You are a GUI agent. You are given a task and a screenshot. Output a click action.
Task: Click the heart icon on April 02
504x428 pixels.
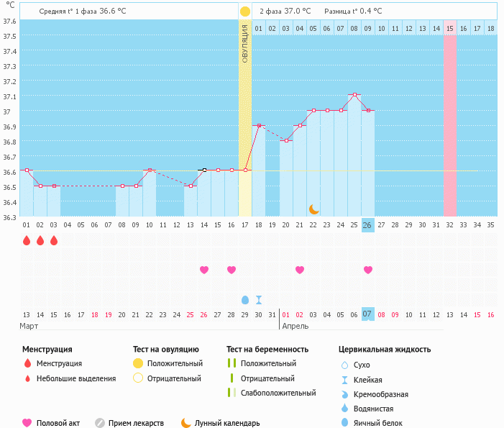pyautogui.click(x=300, y=270)
